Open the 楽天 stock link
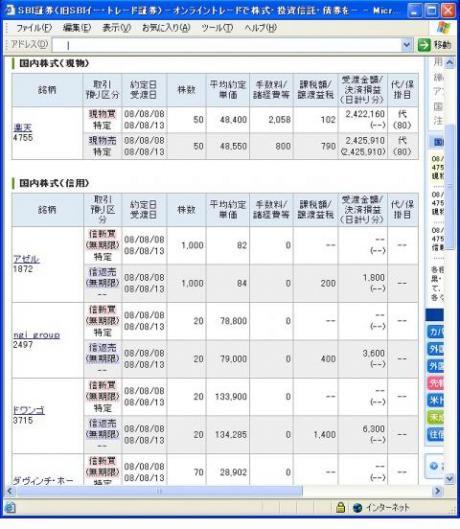 [22, 127]
